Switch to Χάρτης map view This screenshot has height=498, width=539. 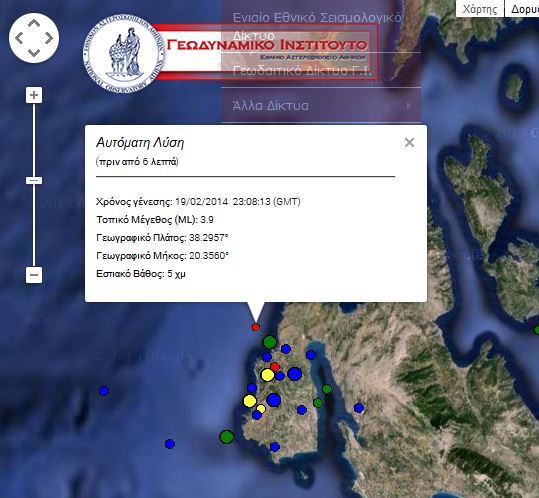pos(480,9)
